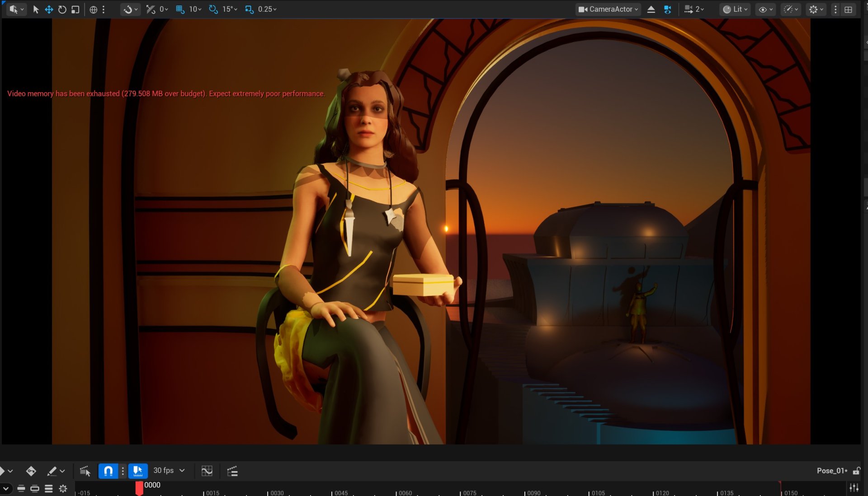Select the rotate gizmo tool
This screenshot has width=868, height=496.
[62, 9]
